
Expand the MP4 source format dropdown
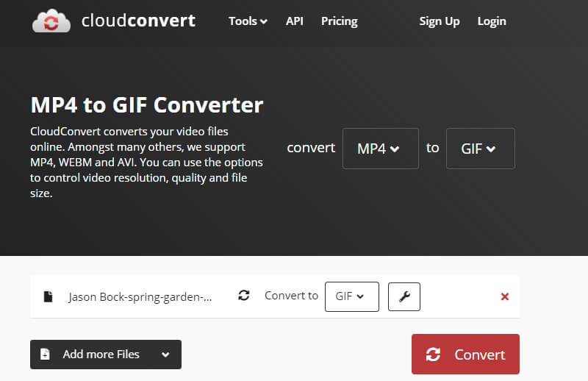(381, 149)
